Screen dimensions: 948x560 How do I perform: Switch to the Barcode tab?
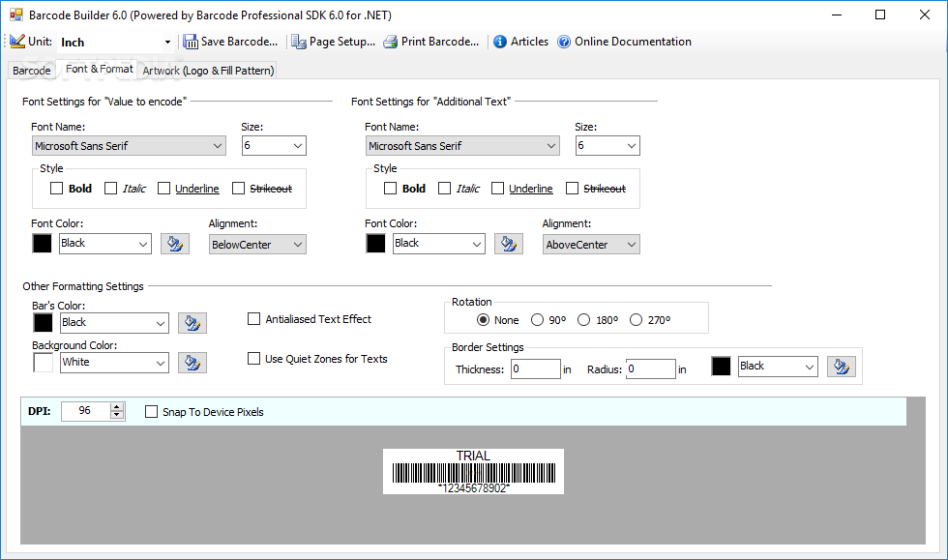[x=31, y=71]
